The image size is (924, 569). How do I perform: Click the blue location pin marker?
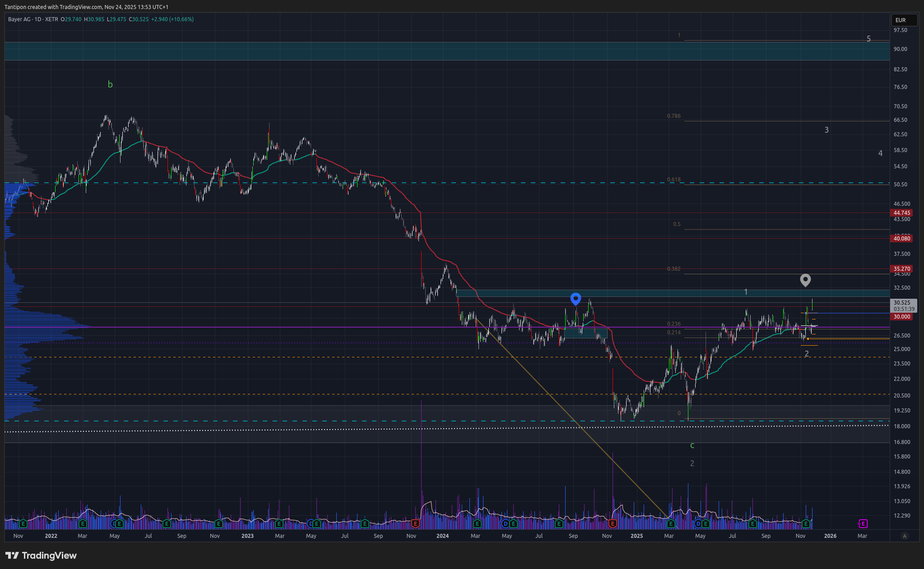pyautogui.click(x=576, y=298)
